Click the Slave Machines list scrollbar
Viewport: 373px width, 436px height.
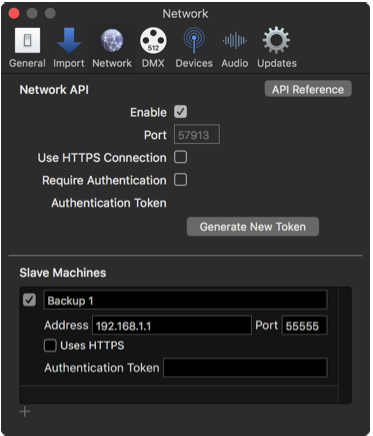[x=345, y=345]
